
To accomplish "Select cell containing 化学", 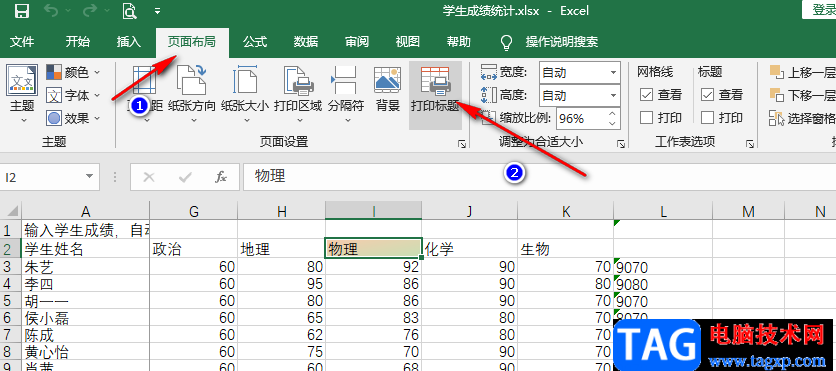I will [470, 248].
